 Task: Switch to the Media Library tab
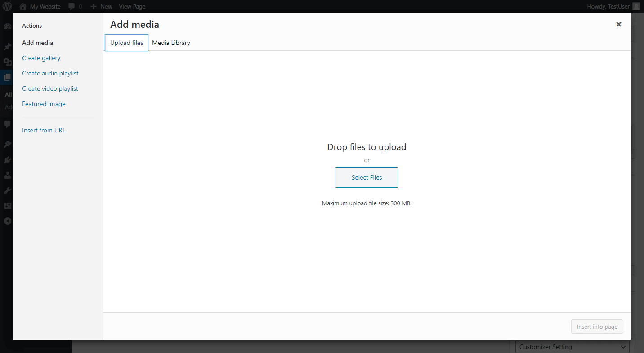pos(171,43)
